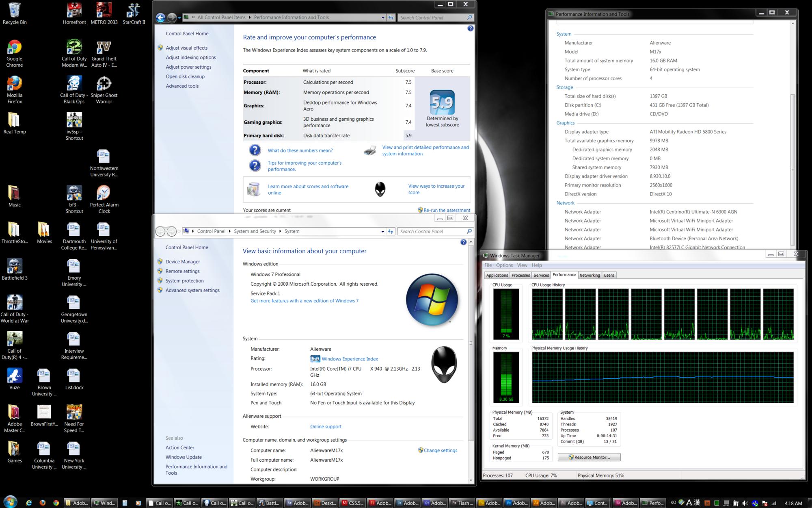Open the File menu in Task Manager
Image resolution: width=812 pixels, height=508 pixels.
pyautogui.click(x=488, y=265)
